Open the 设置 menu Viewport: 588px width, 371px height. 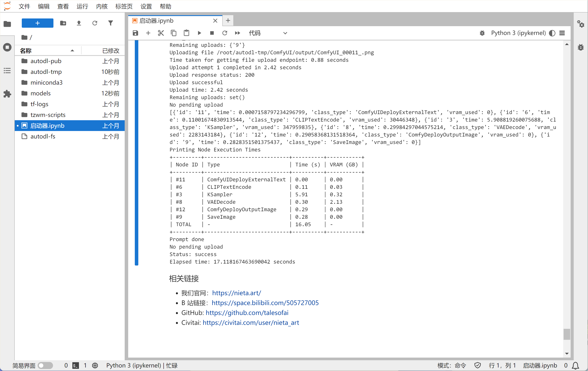point(146,6)
